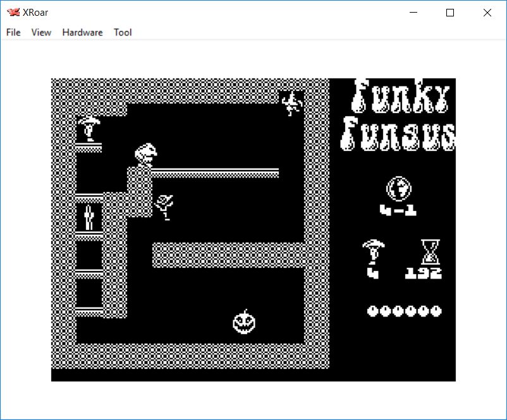507x420 pixels.
Task: Click the 4-1 level number text
Action: click(398, 210)
